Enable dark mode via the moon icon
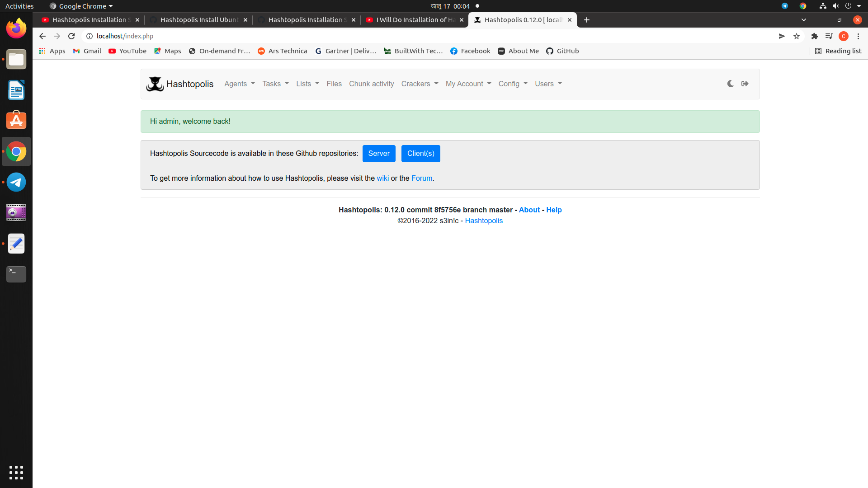The height and width of the screenshot is (488, 868). click(x=730, y=84)
